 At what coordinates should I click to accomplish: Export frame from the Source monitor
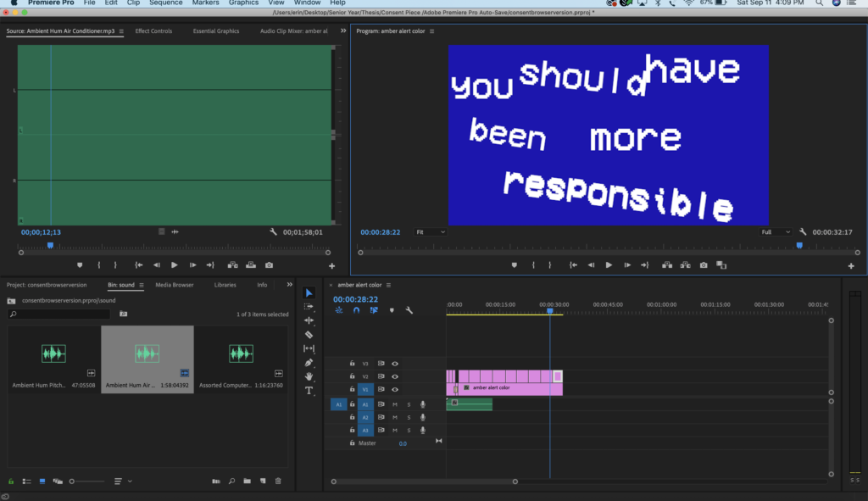269,265
